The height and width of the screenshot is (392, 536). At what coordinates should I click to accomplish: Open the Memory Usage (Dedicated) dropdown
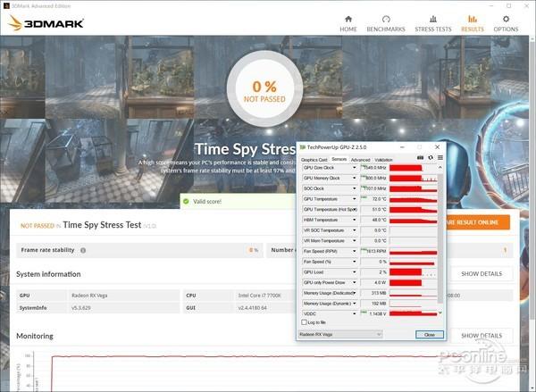click(x=354, y=293)
